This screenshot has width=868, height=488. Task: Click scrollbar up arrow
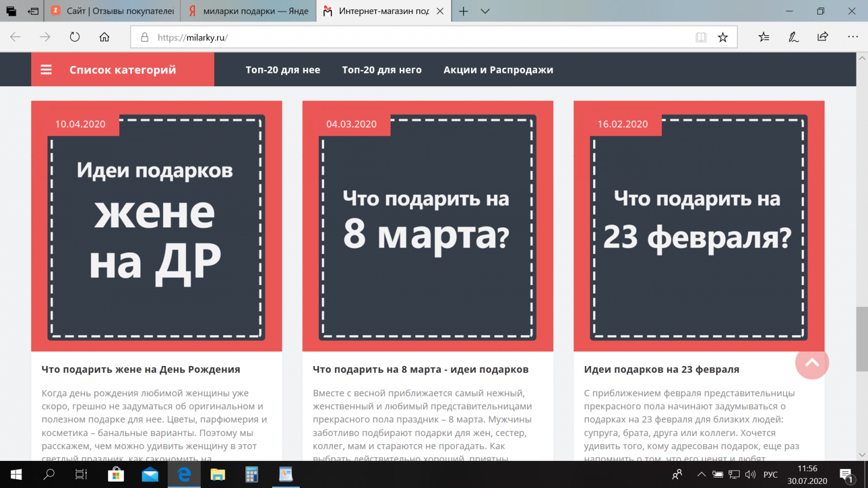(862, 58)
